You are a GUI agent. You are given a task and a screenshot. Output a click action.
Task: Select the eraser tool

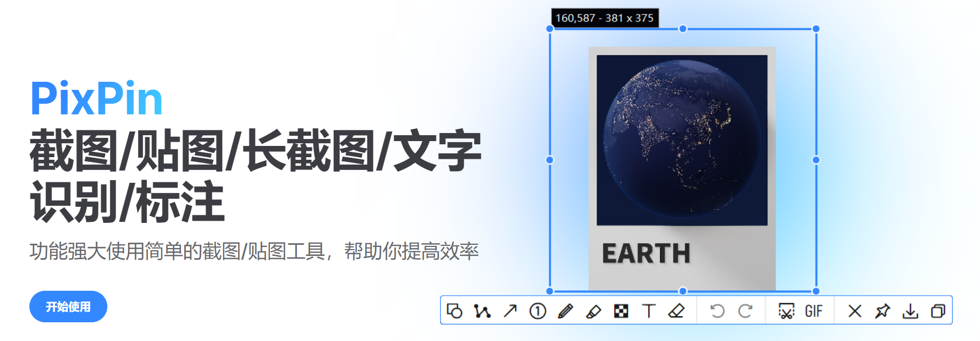pyautogui.click(x=676, y=311)
